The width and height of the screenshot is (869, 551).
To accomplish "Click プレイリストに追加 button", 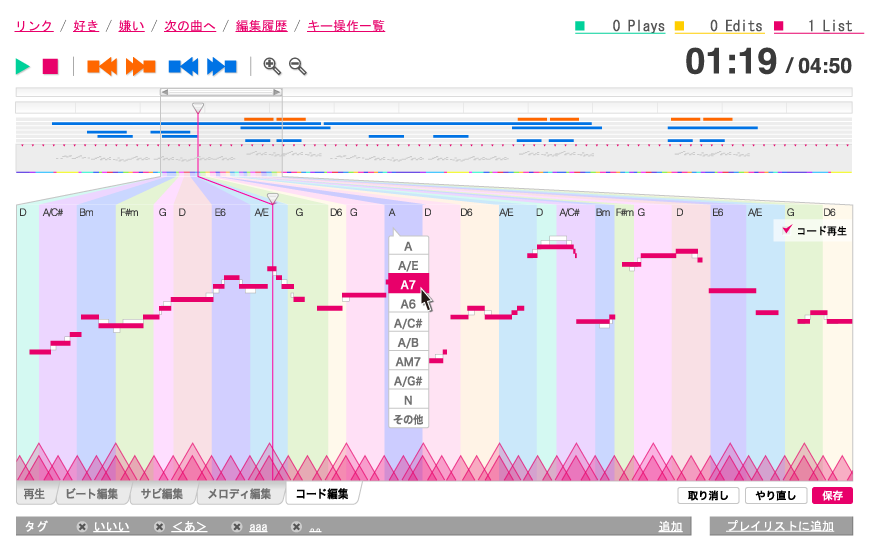I will click(x=780, y=526).
